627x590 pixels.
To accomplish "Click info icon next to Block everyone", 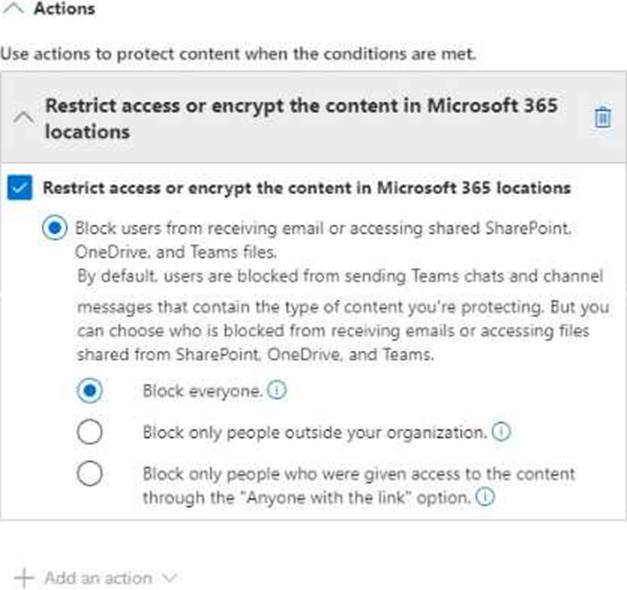I will tap(277, 392).
